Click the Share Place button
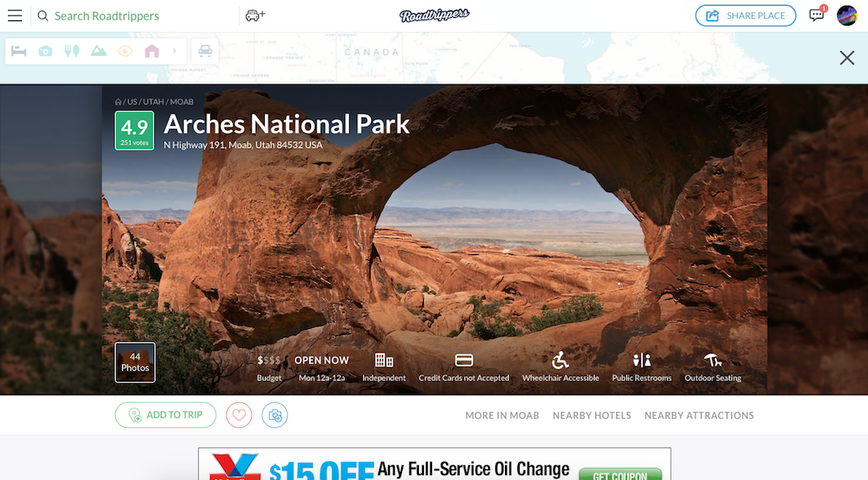The width and height of the screenshot is (868, 480). pos(745,15)
